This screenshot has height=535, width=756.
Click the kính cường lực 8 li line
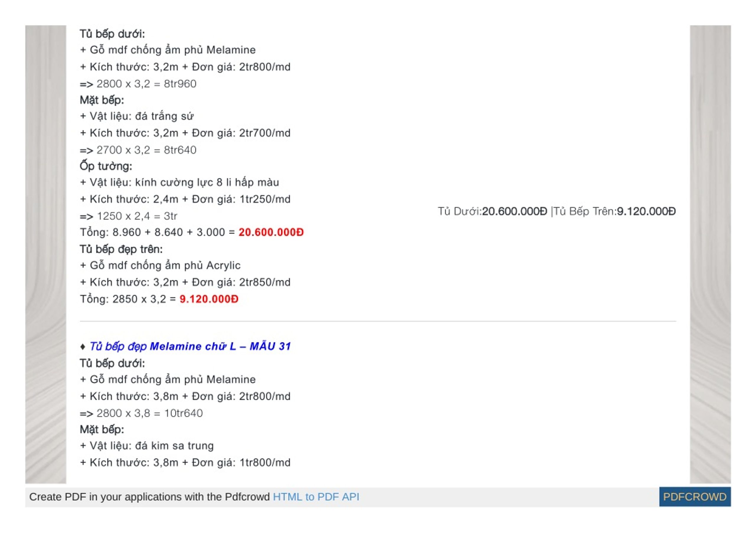[x=180, y=182]
